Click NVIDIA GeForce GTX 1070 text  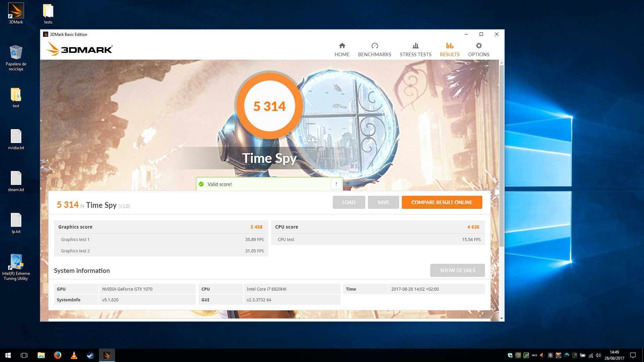[127, 289]
